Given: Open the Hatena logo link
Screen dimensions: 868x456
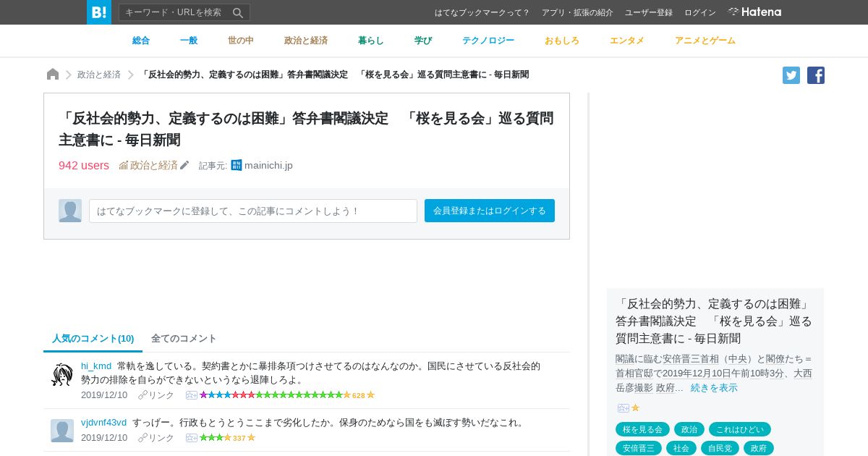Looking at the screenshot, I should pos(754,12).
